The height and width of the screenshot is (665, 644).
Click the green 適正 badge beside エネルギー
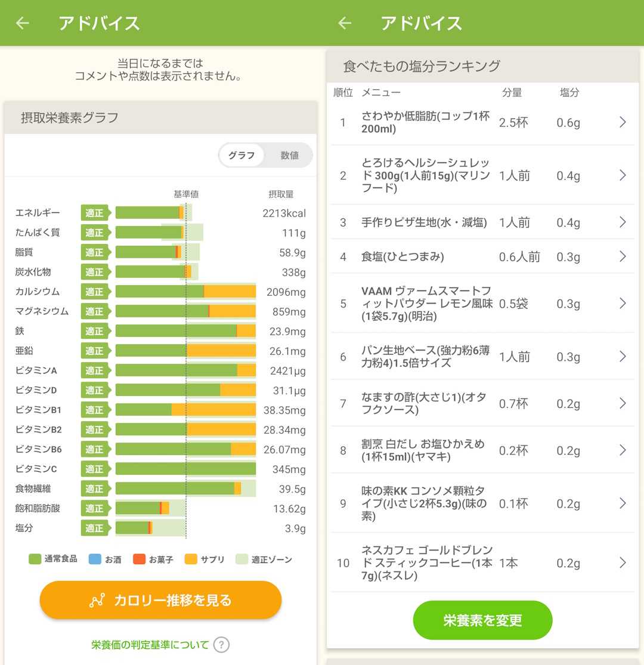coord(94,213)
